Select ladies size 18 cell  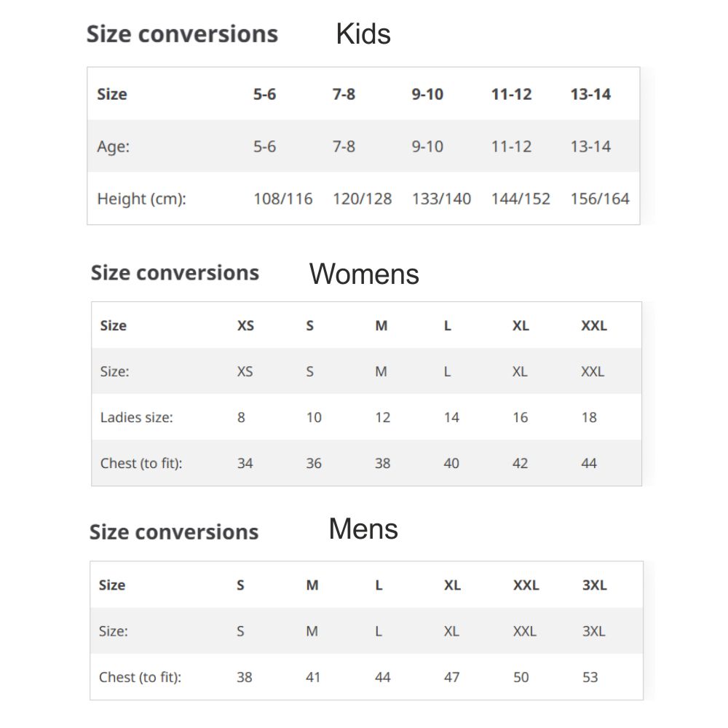pyautogui.click(x=589, y=417)
